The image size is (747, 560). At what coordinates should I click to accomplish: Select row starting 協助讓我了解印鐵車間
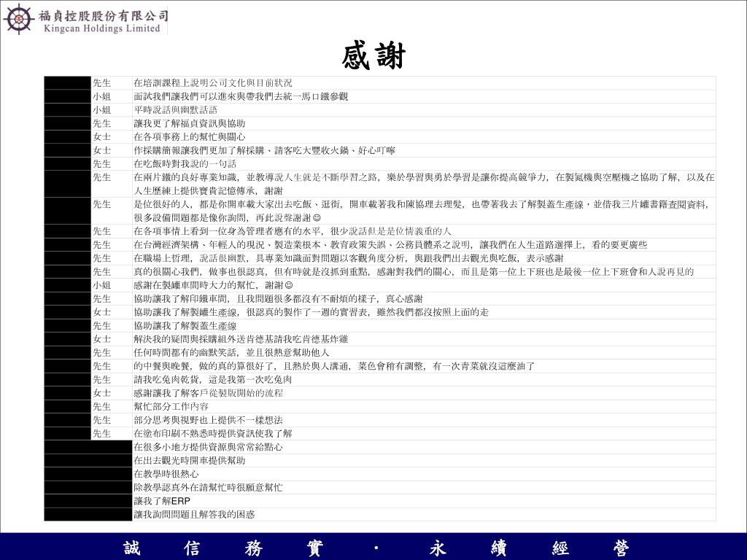point(380,298)
